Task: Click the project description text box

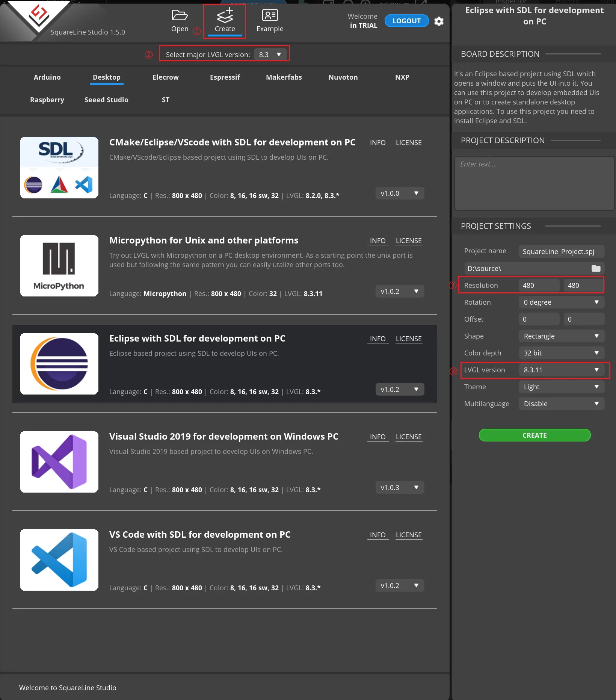Action: [x=534, y=183]
